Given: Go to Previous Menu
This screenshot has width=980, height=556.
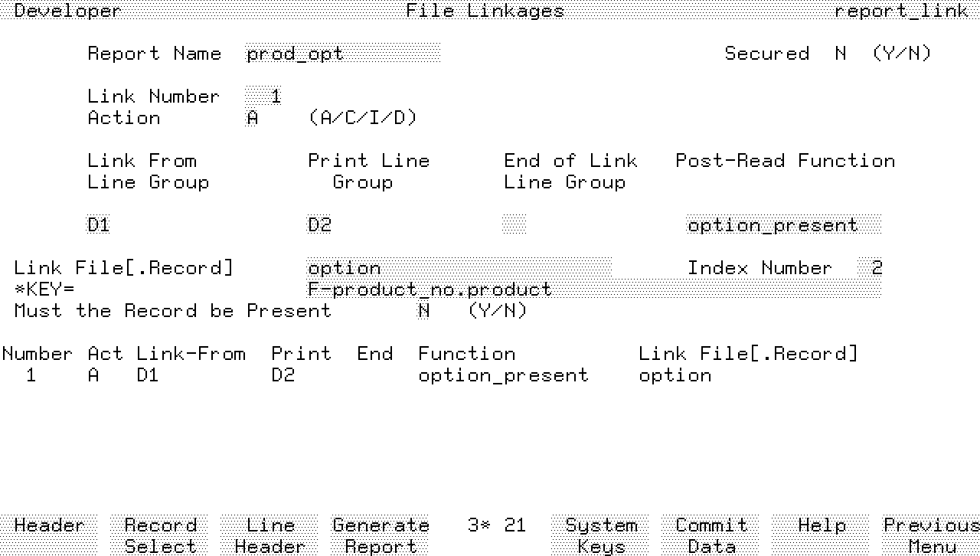Looking at the screenshot, I should pos(931,535).
